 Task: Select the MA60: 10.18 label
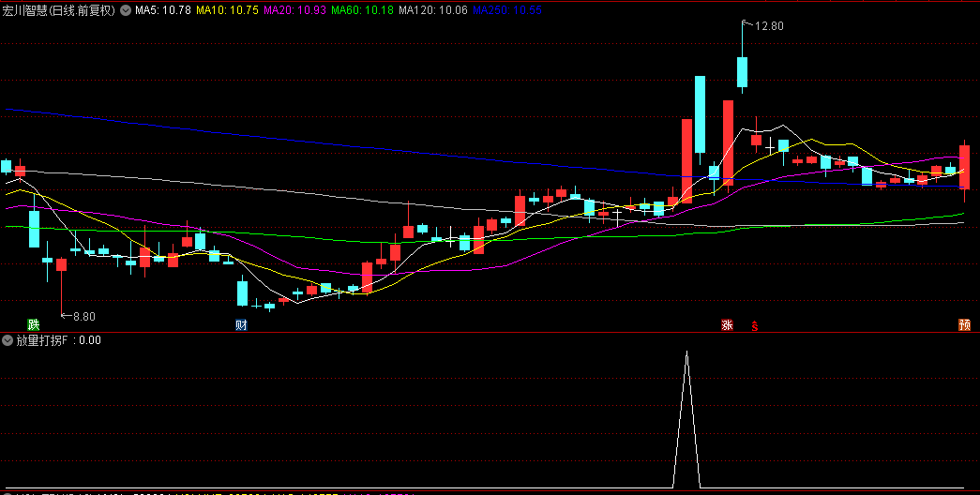(x=363, y=10)
